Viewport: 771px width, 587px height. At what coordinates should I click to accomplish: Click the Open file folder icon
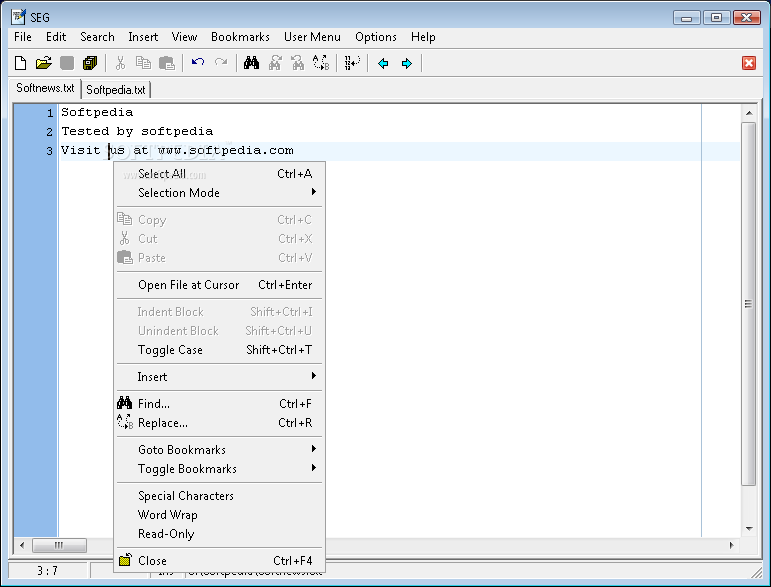click(x=44, y=63)
